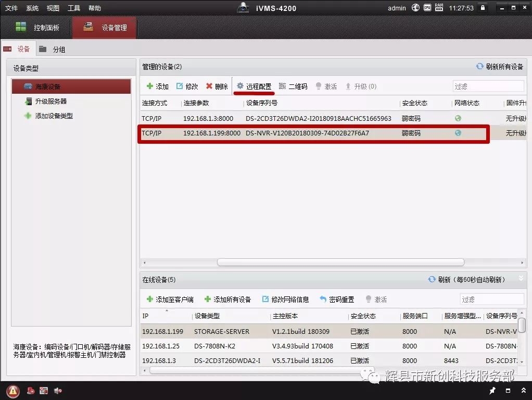Image resolution: width=532 pixels, height=400 pixels.
Task: Click 添加至客户端 button
Action: coord(170,299)
